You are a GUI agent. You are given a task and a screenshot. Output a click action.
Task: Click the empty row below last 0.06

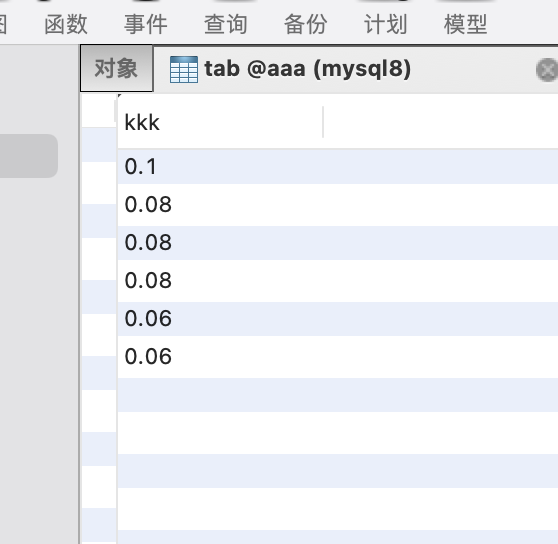click(338, 395)
